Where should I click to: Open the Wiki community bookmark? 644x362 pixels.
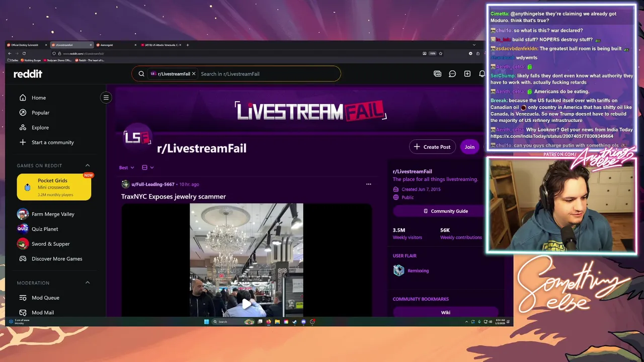tap(446, 312)
